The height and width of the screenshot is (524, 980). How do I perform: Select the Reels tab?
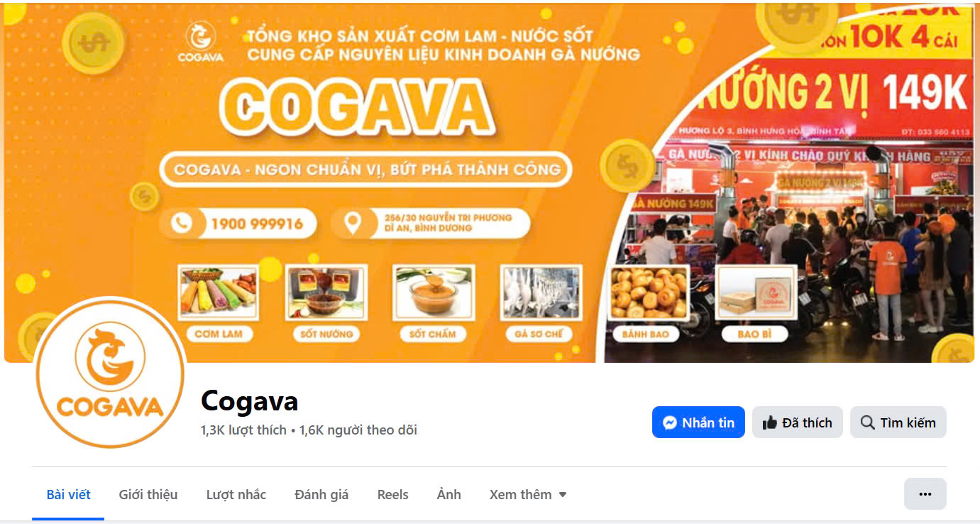click(x=393, y=494)
